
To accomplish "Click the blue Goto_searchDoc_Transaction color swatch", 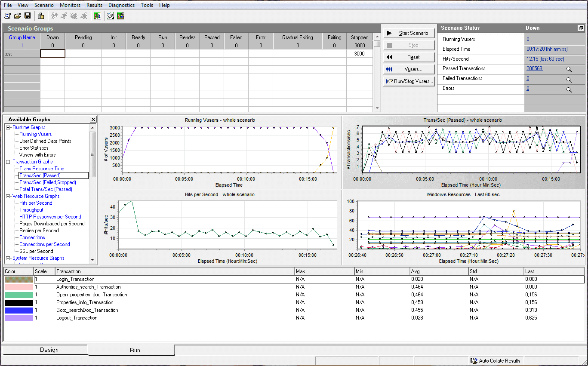I will pos(18,311).
